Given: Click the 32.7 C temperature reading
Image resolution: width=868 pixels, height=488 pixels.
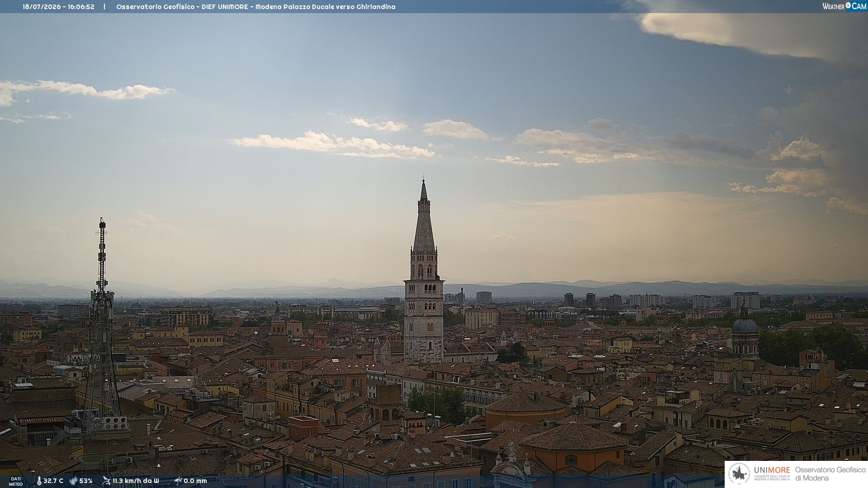Looking at the screenshot, I should point(53,481).
